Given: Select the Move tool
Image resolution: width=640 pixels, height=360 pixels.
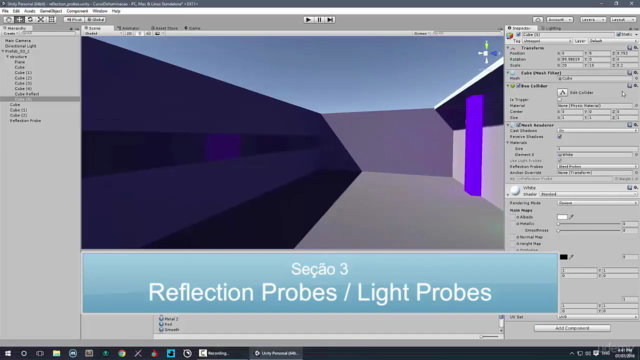Looking at the screenshot, I should coord(19,20).
